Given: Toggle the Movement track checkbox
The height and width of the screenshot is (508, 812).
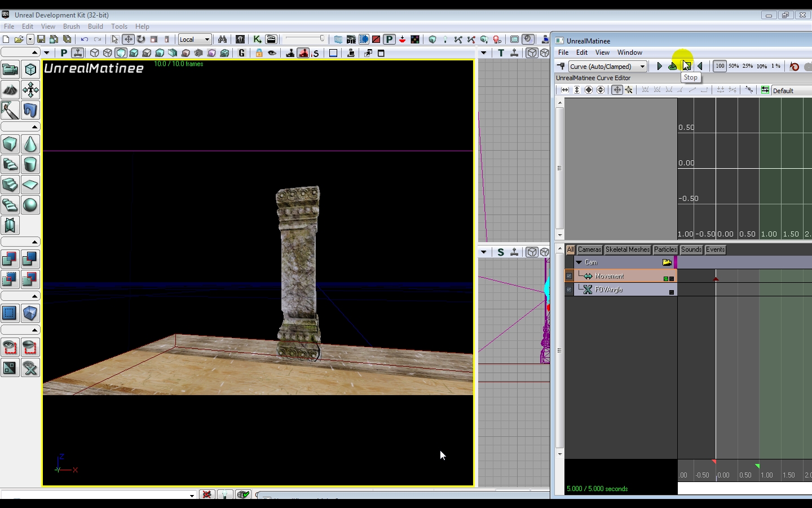Looking at the screenshot, I should pyautogui.click(x=569, y=277).
